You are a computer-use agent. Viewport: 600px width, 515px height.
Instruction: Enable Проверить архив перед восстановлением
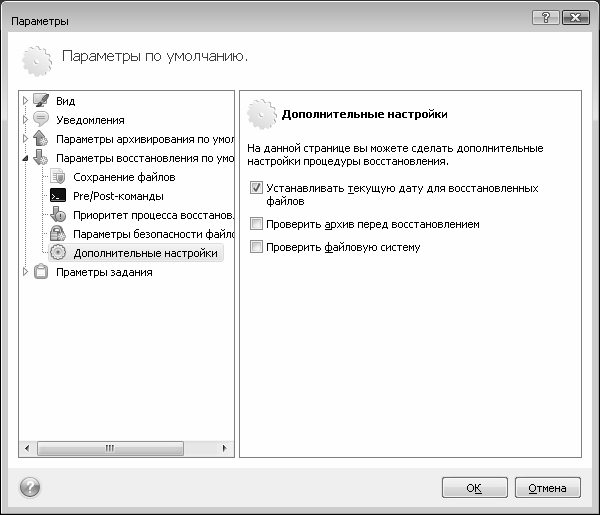[257, 225]
